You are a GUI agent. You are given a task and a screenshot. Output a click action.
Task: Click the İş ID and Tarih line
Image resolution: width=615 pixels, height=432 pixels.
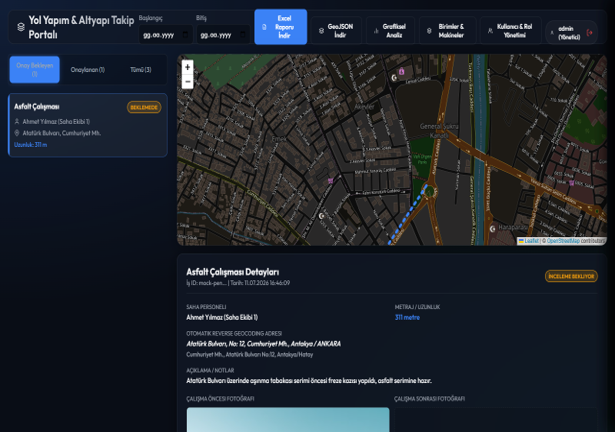[x=238, y=283]
